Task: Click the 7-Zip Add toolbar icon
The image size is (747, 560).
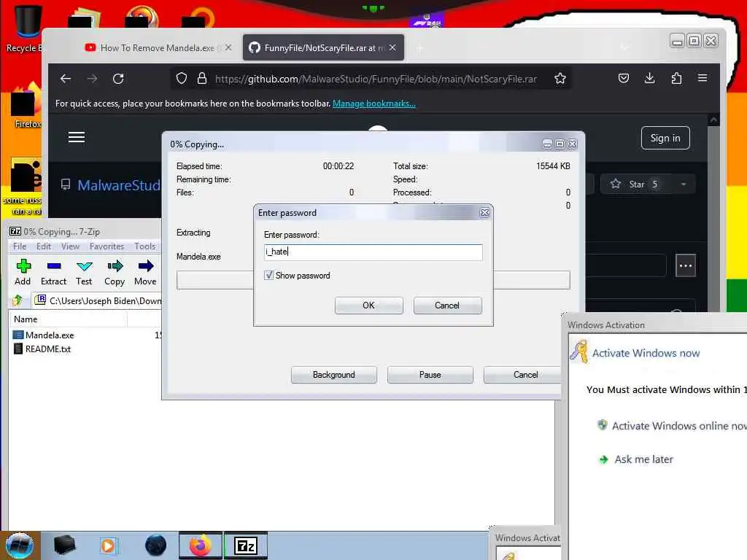Action: [23, 273]
